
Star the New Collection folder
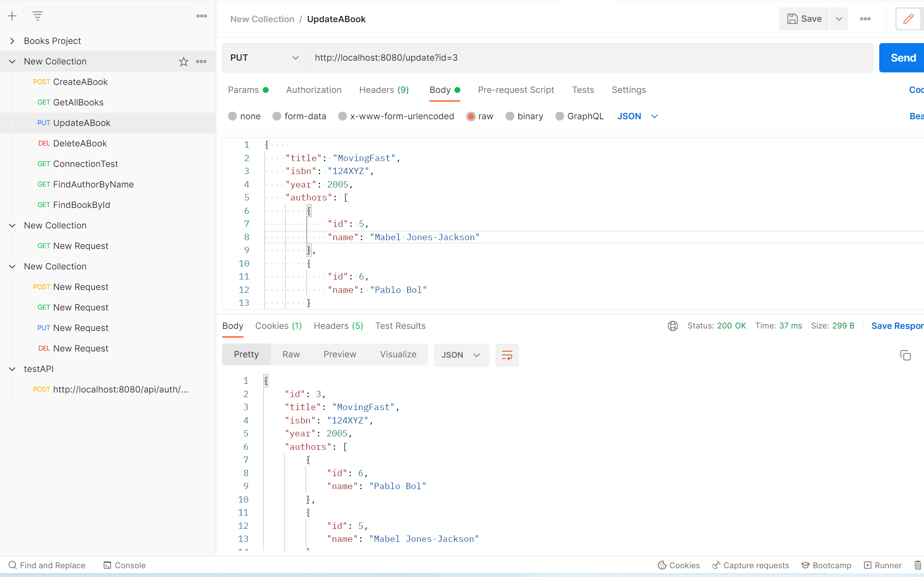pos(183,62)
